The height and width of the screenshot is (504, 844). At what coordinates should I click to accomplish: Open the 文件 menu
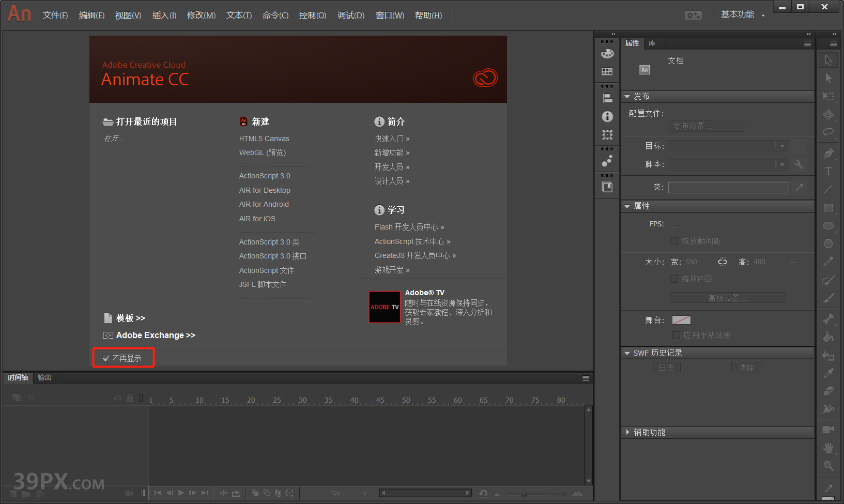click(55, 16)
